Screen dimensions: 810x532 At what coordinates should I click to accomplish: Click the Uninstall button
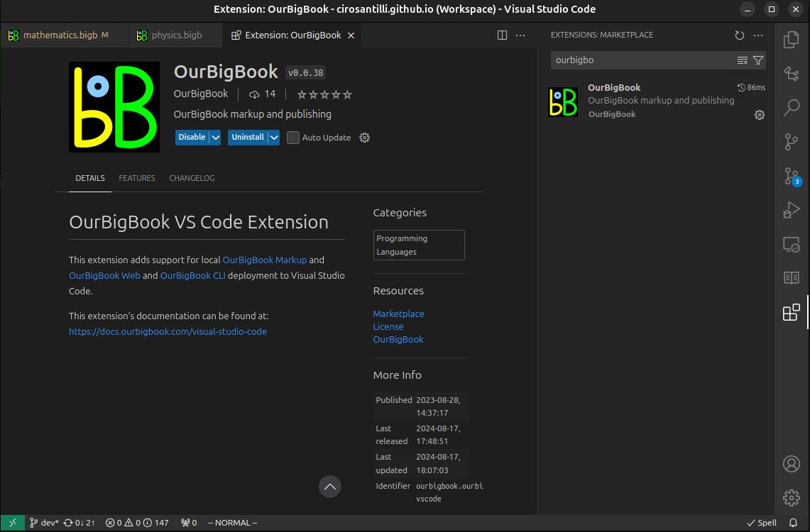[x=248, y=138]
